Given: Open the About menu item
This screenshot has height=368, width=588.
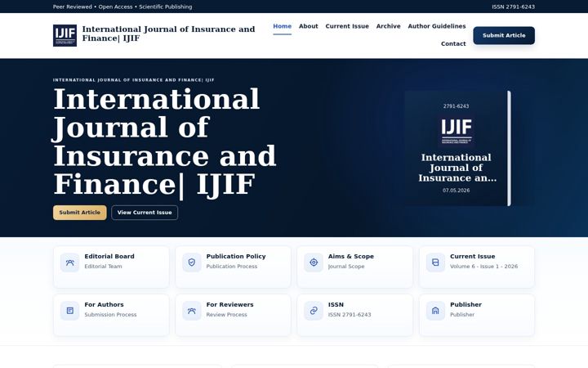Looking at the screenshot, I should pos(308,26).
